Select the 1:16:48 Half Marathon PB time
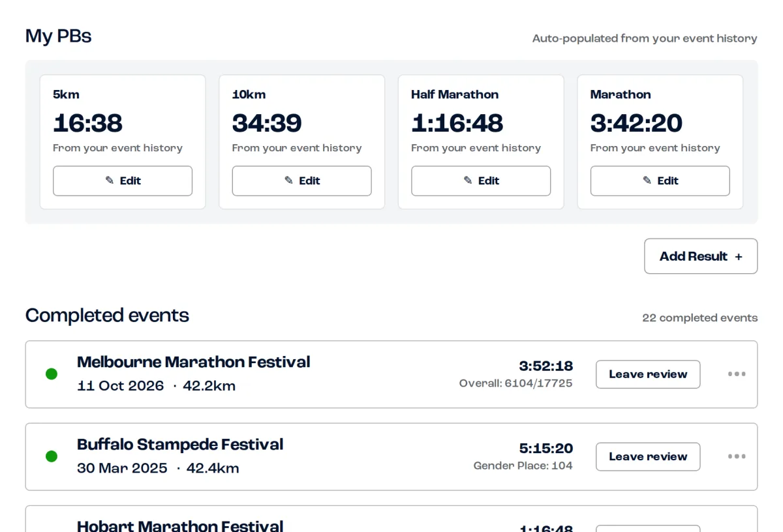This screenshot has height=532, width=783. 457,123
